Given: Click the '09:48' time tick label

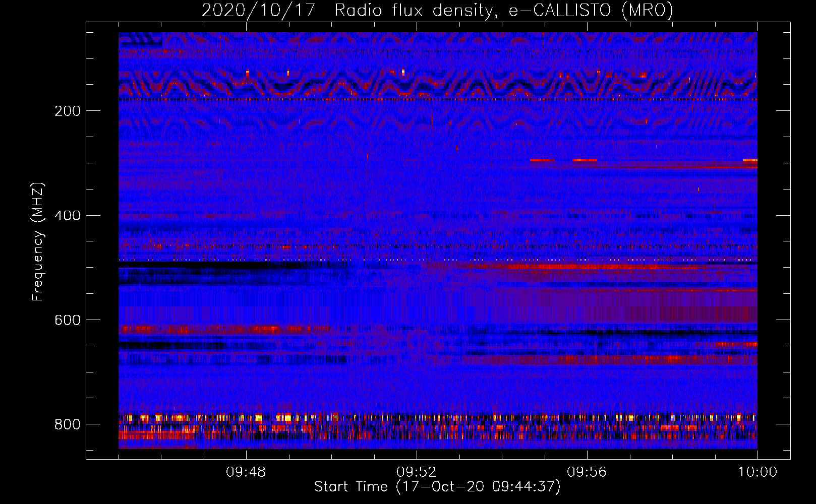Looking at the screenshot, I should [x=246, y=472].
